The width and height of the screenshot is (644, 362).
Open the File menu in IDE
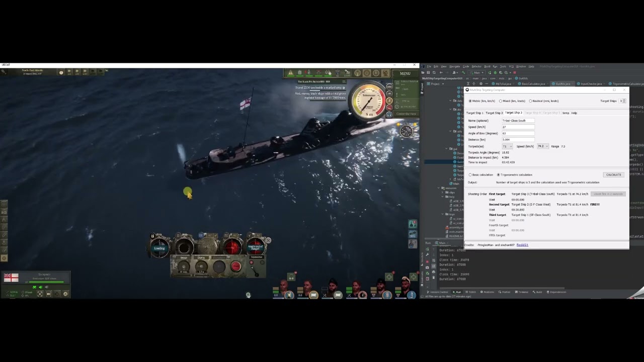tap(429, 66)
